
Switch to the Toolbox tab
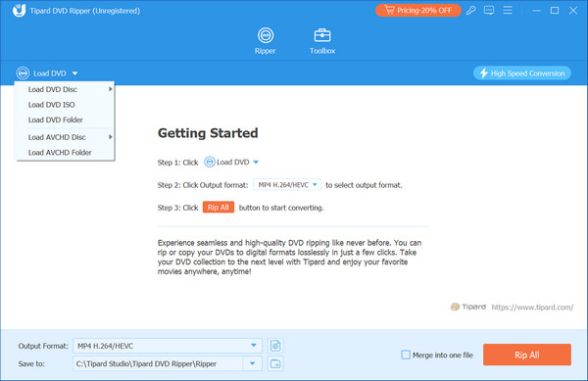pyautogui.click(x=322, y=41)
